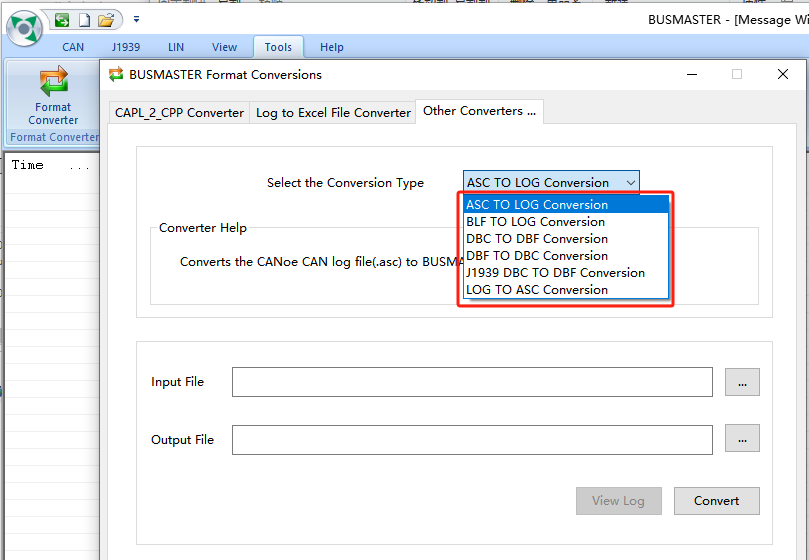Minimize the Format Conversions dialog
Viewport: 809px width, 560px height.
tap(692, 74)
